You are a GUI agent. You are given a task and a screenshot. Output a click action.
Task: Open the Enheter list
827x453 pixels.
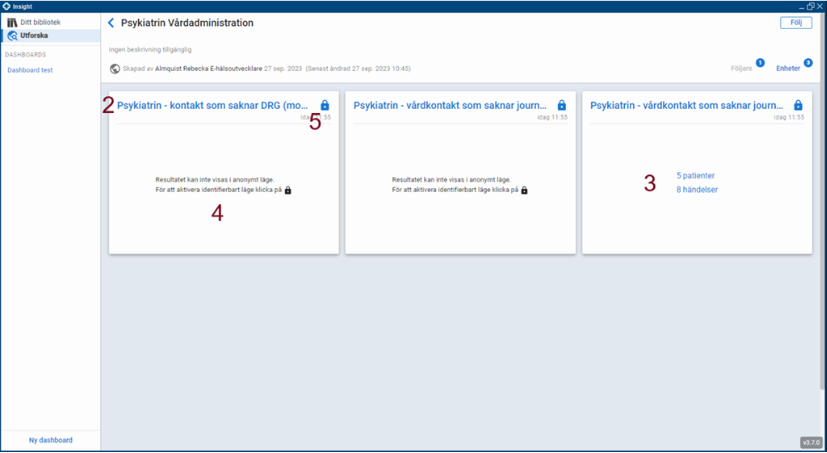[x=788, y=69]
